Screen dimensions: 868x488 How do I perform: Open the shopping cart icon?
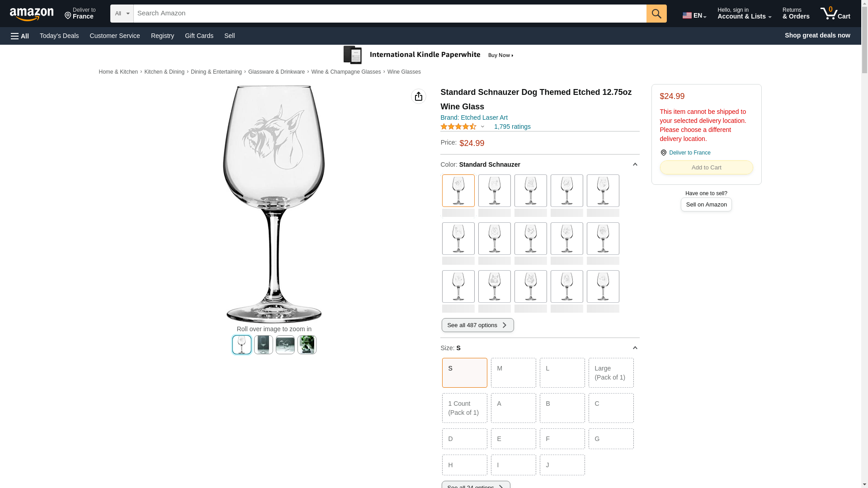(835, 13)
